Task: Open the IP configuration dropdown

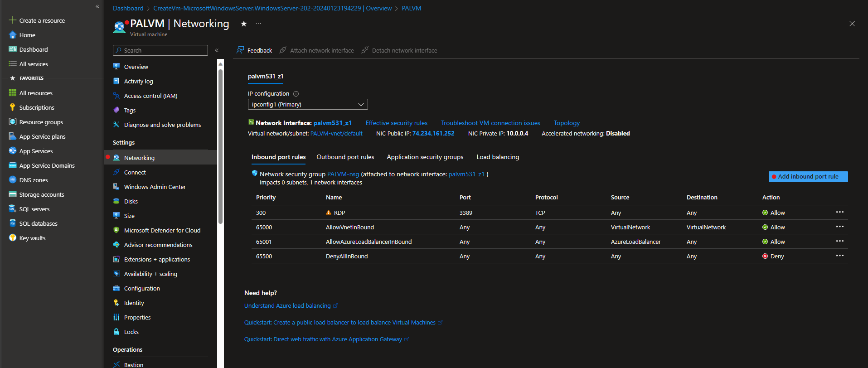Action: pos(308,104)
